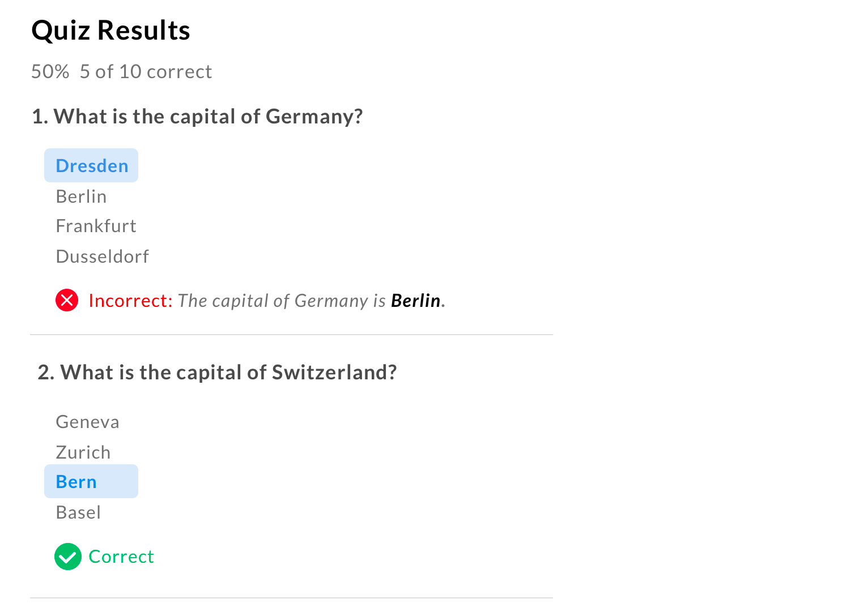Screen dimensions: 851x616
Task: Click the 5 of 10 correct summary
Action: point(146,71)
